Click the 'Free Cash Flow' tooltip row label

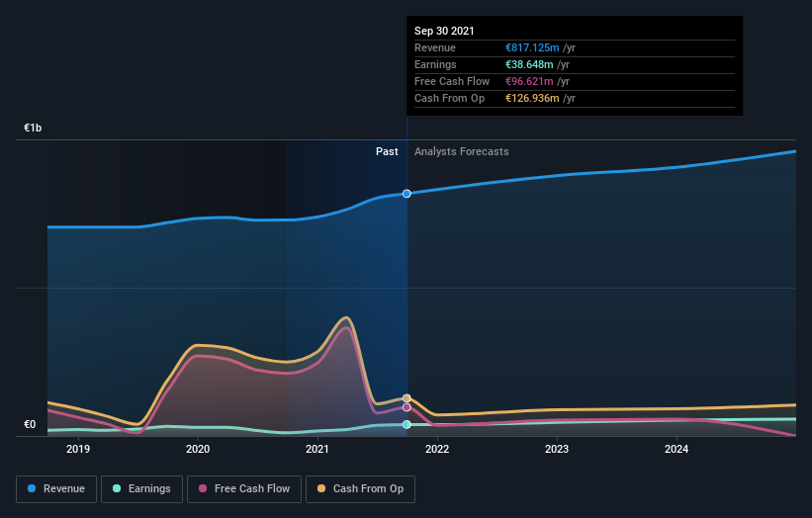452,81
